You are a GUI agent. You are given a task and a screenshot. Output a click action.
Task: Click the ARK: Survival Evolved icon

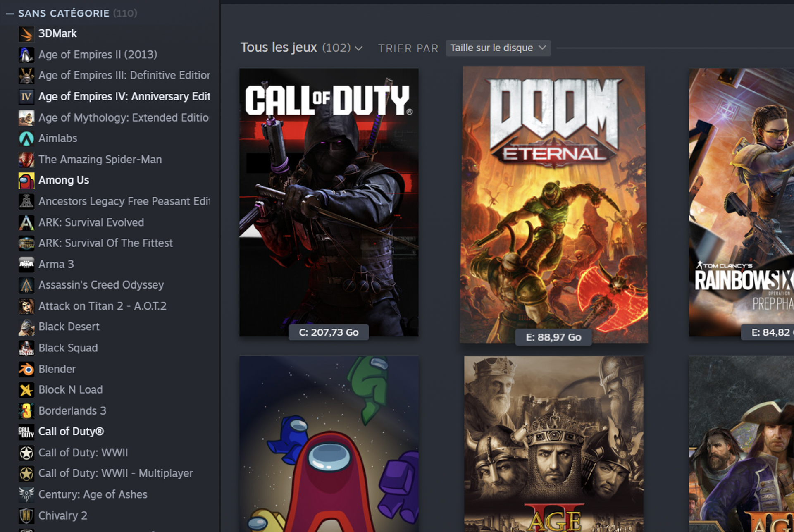point(26,222)
